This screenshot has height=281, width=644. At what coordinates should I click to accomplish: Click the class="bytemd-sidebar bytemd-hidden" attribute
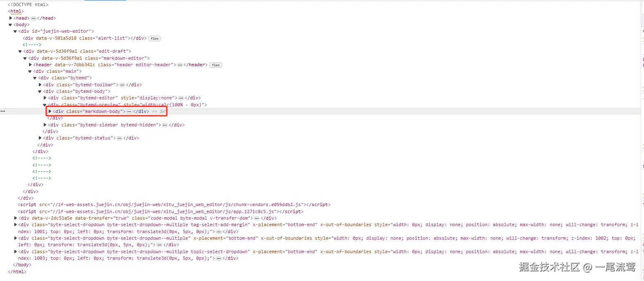(110, 125)
